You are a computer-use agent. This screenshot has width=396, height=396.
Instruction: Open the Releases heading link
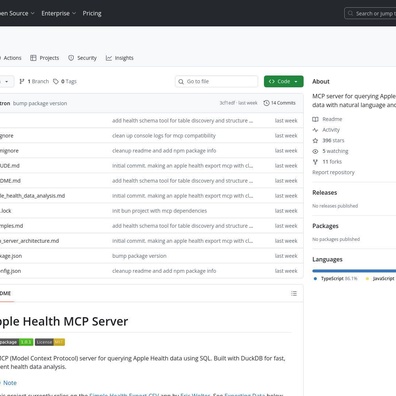click(x=325, y=192)
